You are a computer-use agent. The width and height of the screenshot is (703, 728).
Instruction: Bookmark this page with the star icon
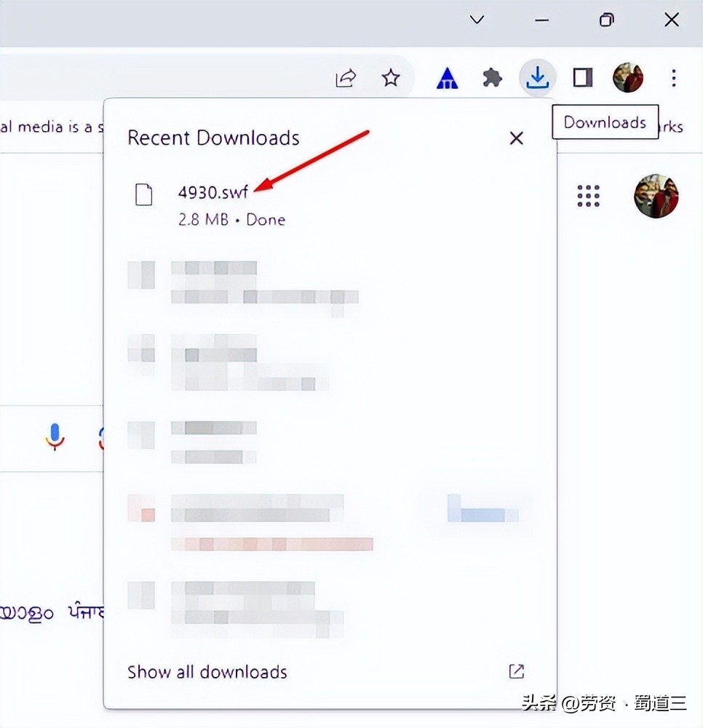(392, 78)
